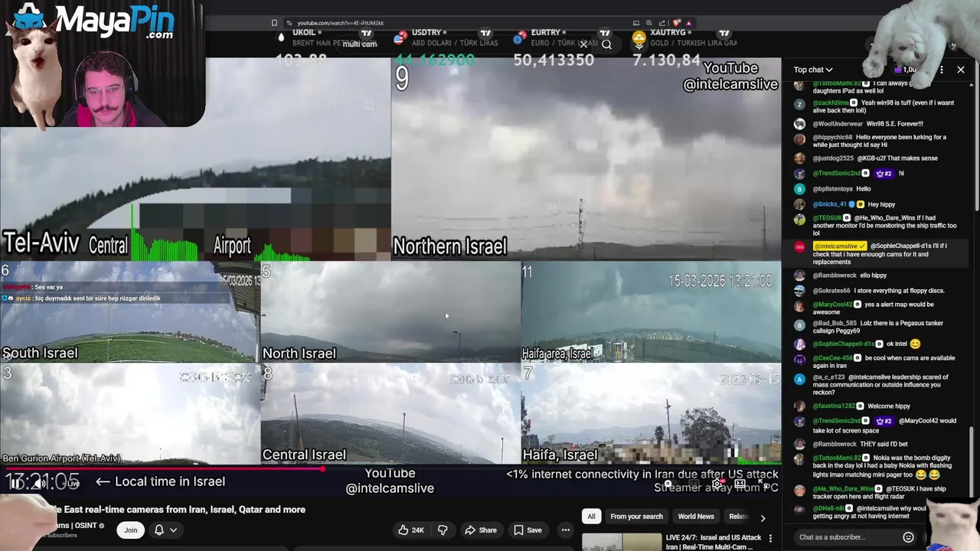Click the North Israel camera 5 feed
The image size is (980, 551).
pos(390,312)
